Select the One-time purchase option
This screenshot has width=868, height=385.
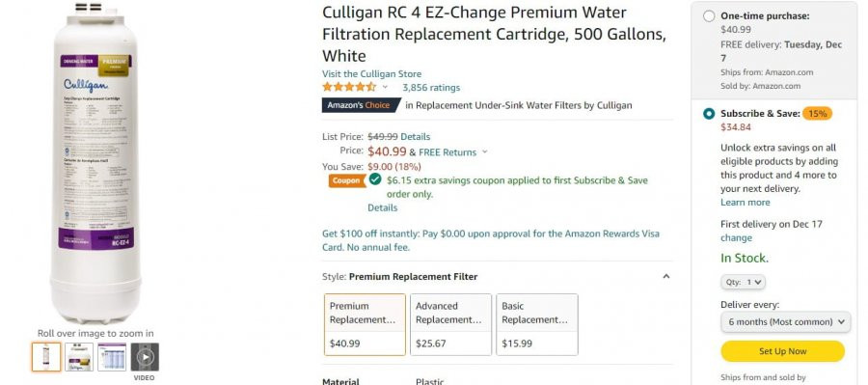click(x=709, y=16)
